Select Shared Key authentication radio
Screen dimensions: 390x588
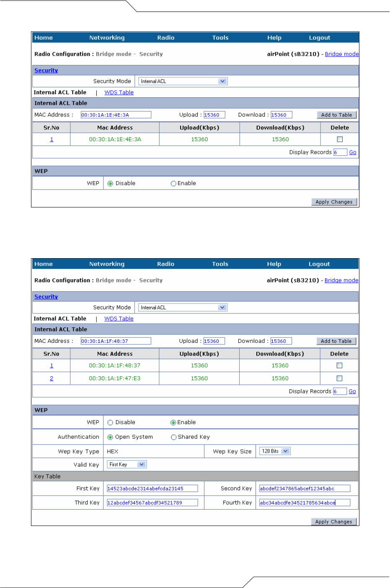click(x=173, y=437)
